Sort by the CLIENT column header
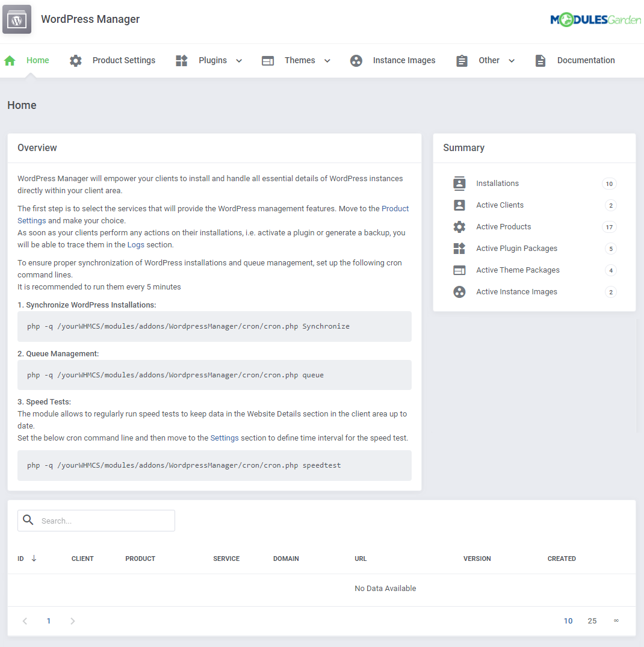This screenshot has height=647, width=644. click(x=82, y=559)
